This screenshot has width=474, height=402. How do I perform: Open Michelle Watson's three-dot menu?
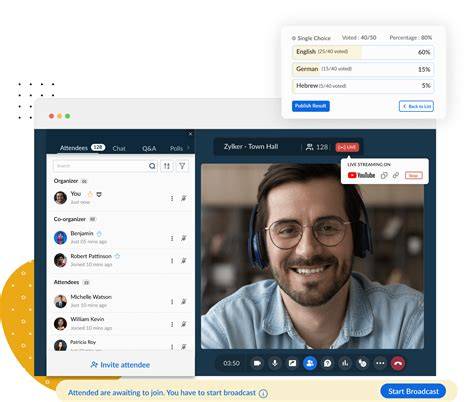[172, 302]
